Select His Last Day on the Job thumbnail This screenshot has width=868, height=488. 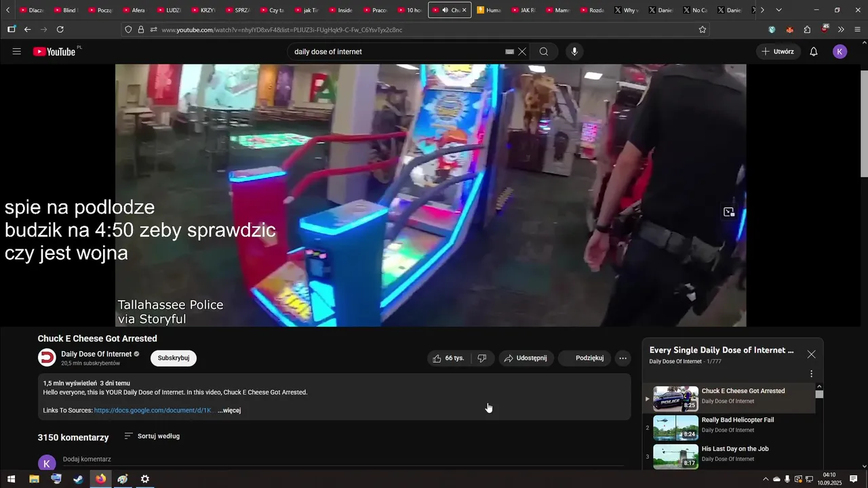point(675,456)
